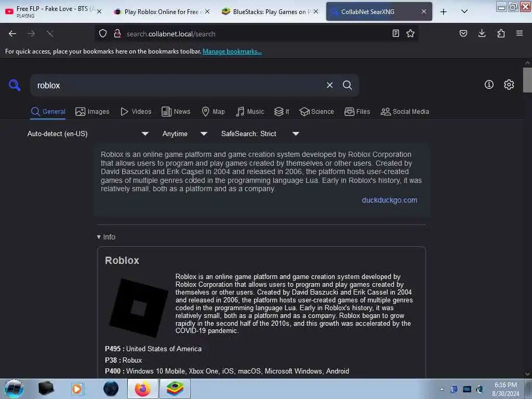Click the Roblox infobox heading

[x=122, y=260]
